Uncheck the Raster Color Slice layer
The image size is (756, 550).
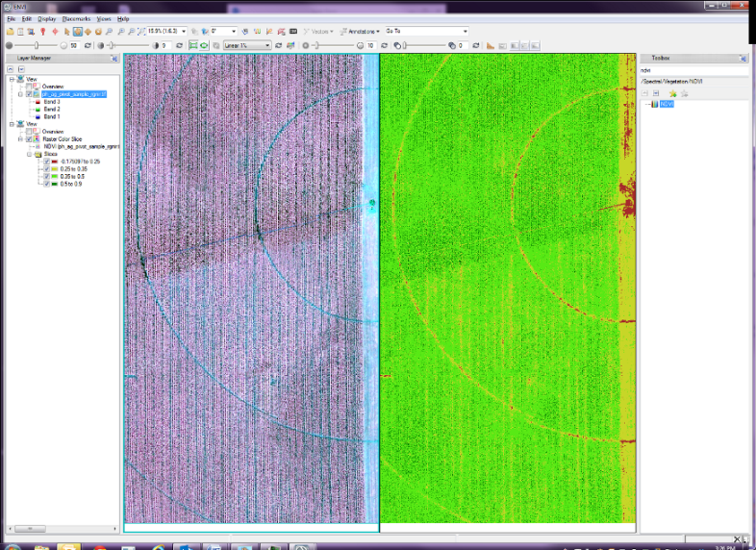point(29,138)
